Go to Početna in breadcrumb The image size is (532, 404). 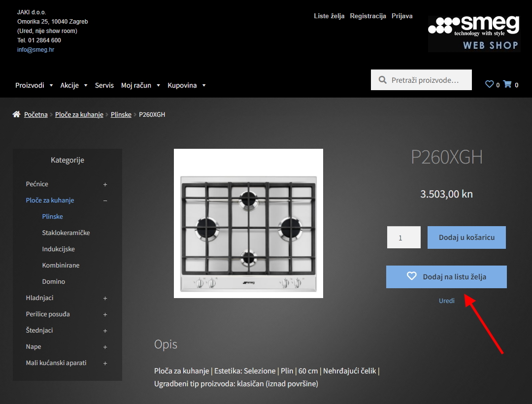click(35, 115)
